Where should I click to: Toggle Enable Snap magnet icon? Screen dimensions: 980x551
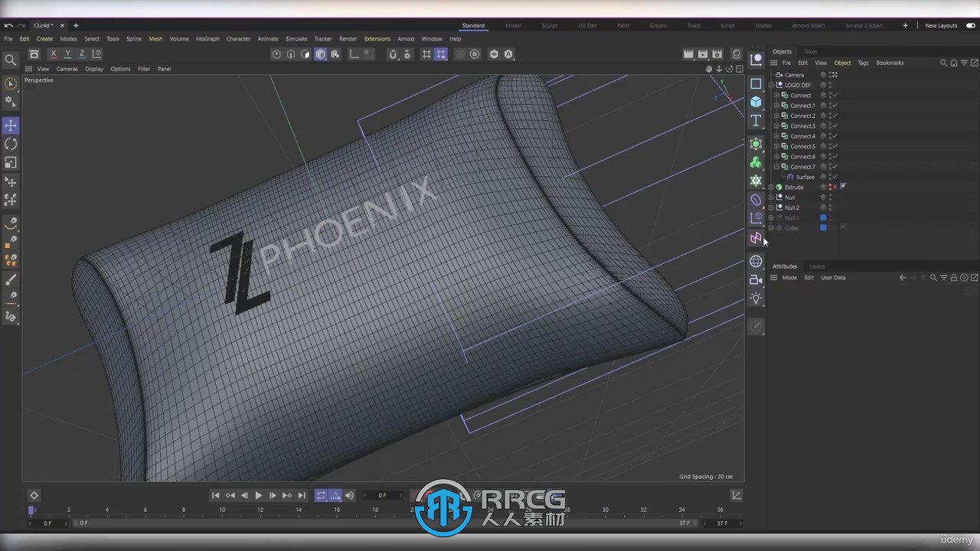click(393, 54)
